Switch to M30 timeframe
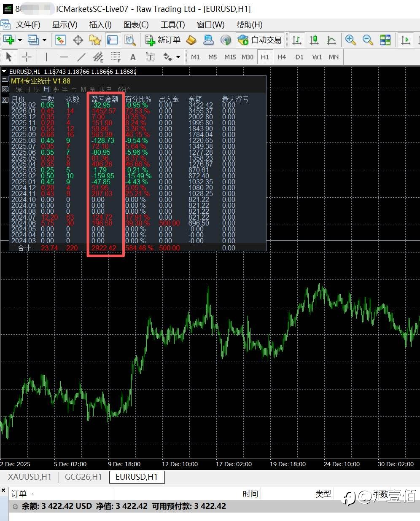This screenshot has width=420, height=521. point(248,57)
